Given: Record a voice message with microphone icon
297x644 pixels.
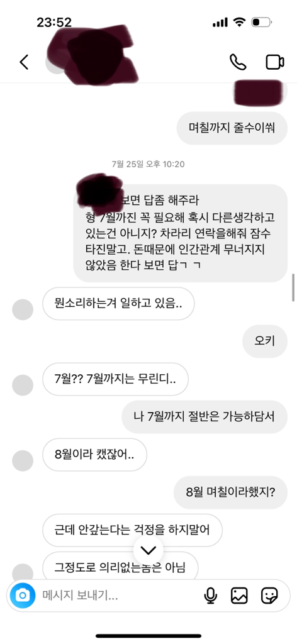Looking at the screenshot, I should (211, 596).
